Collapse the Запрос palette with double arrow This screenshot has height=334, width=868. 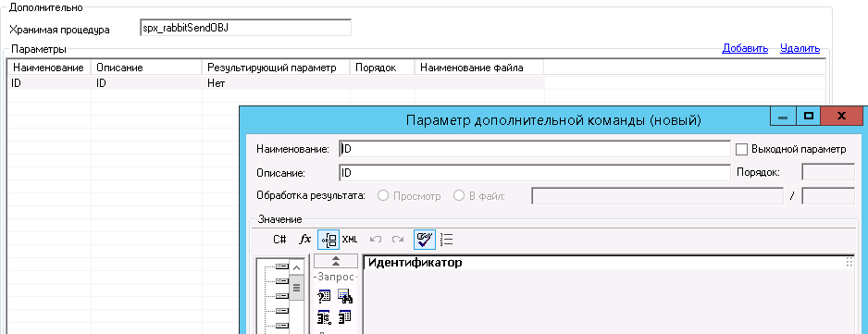[x=336, y=262]
